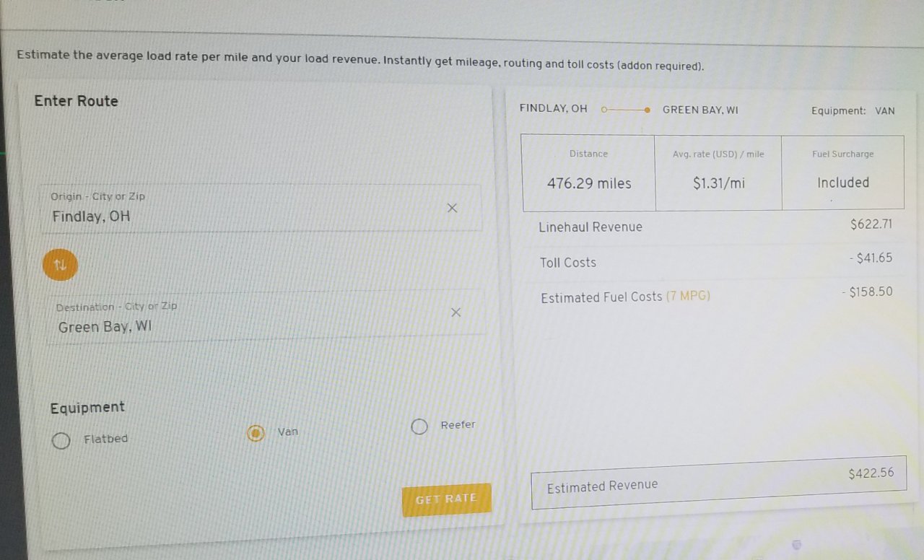Click the $1.31/mi average rate cell
Viewport: 924px width, 560px height.
pos(718,172)
